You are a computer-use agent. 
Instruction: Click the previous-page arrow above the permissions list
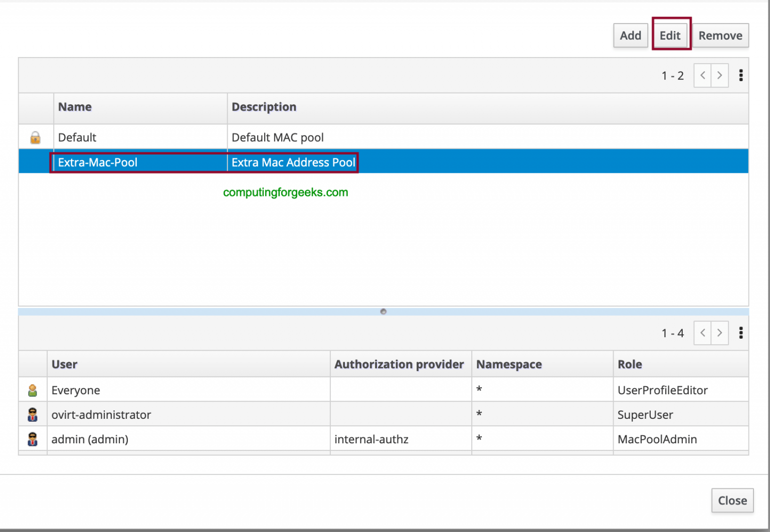pos(702,333)
